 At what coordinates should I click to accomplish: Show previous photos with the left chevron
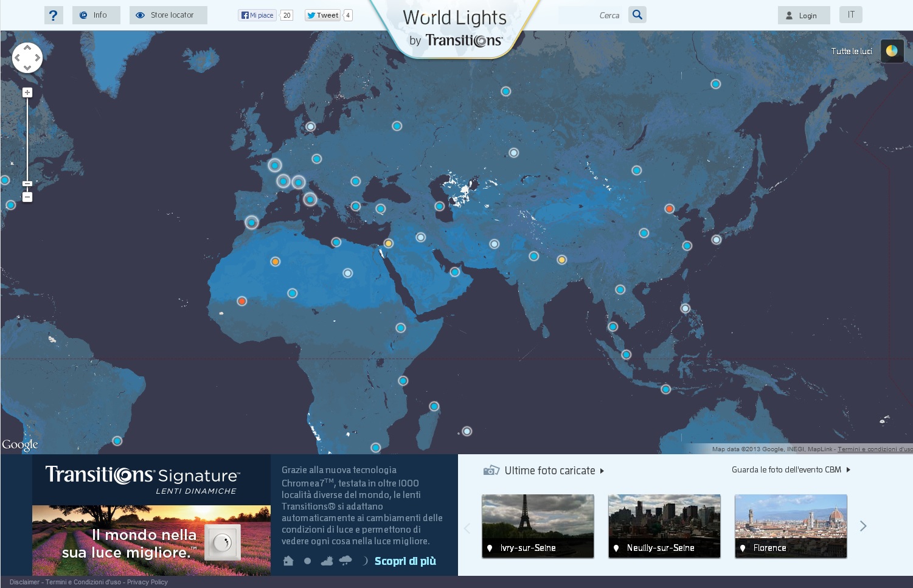(x=467, y=528)
